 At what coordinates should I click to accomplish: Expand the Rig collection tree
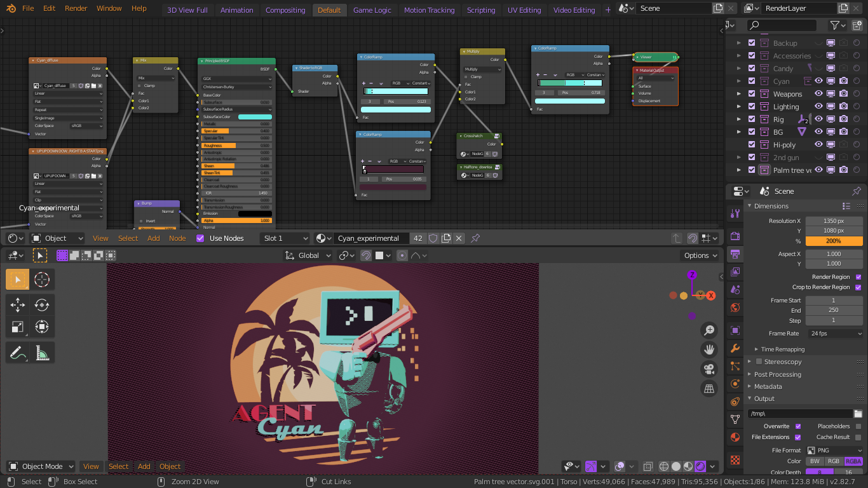(x=738, y=119)
